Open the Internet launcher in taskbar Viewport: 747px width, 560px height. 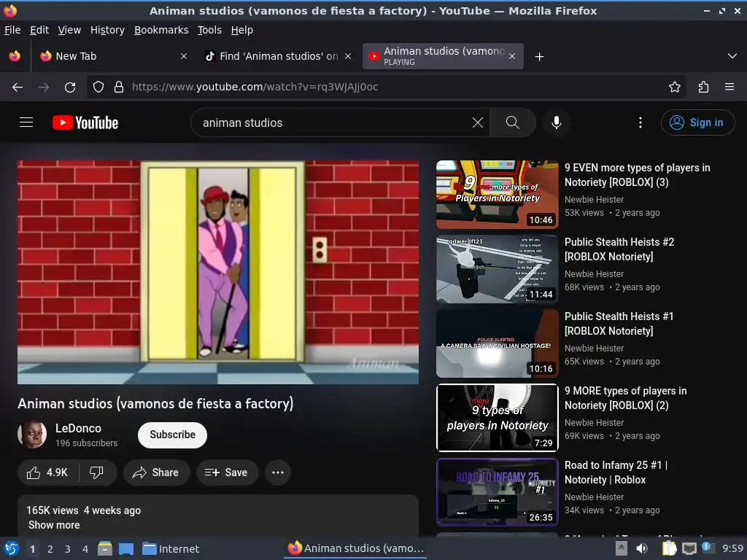pos(171,549)
